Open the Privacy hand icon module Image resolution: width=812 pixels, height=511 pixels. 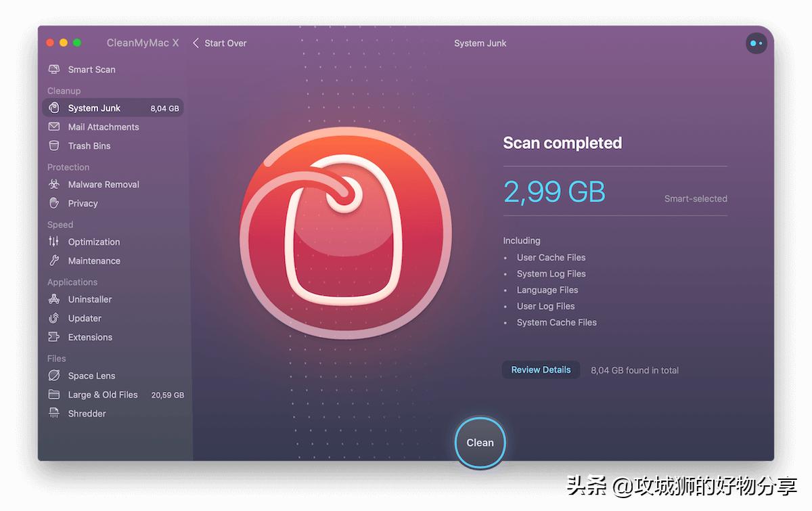coord(54,204)
